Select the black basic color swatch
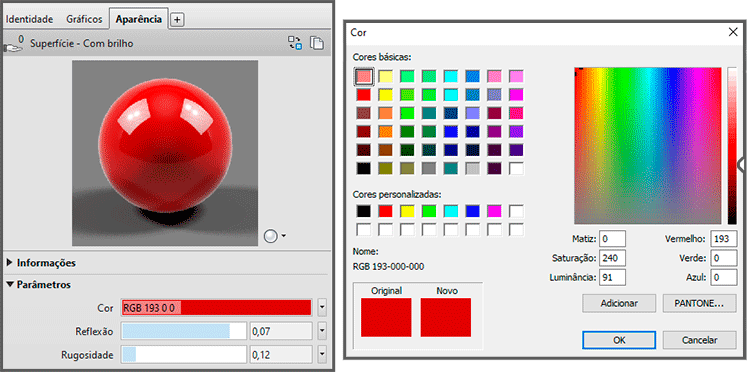The image size is (750, 392). tap(364, 168)
